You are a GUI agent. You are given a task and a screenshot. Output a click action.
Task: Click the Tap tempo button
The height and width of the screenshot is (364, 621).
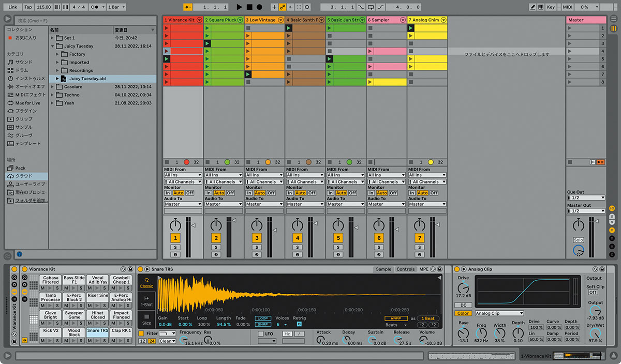28,7
